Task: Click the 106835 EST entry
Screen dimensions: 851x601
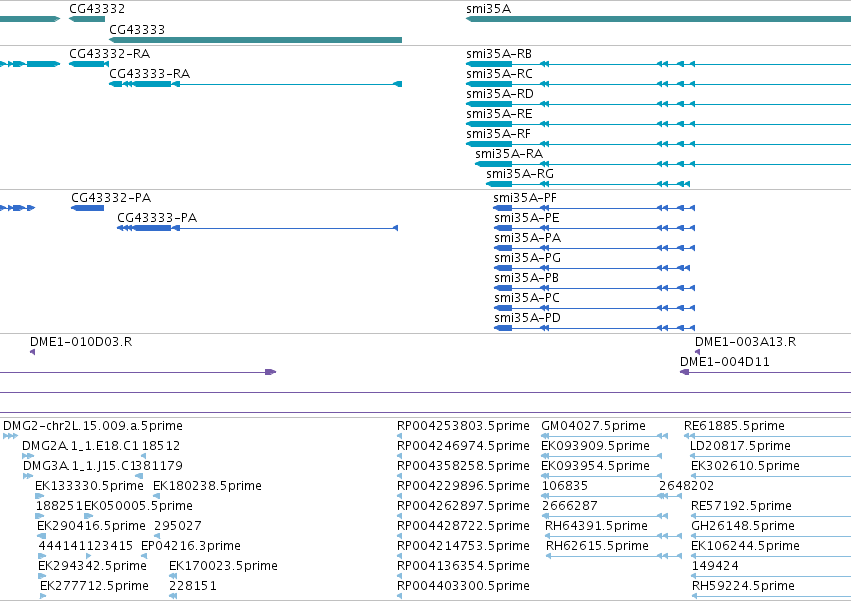Action: (565, 486)
